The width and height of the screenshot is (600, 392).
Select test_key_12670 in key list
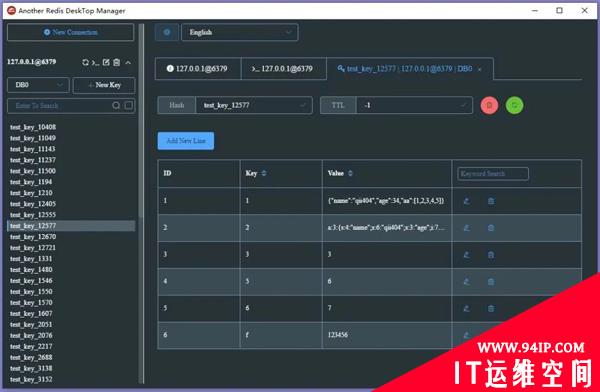71,237
